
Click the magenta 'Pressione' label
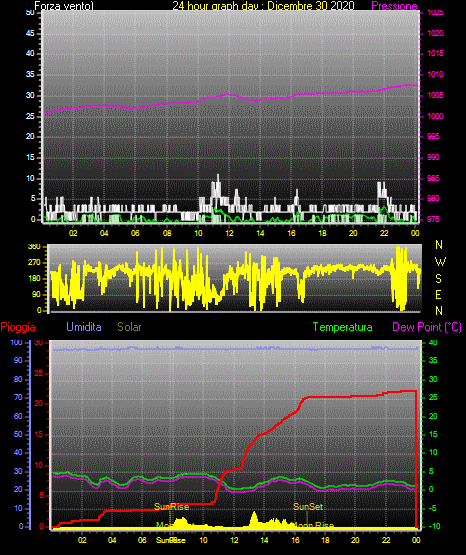coord(394,6)
